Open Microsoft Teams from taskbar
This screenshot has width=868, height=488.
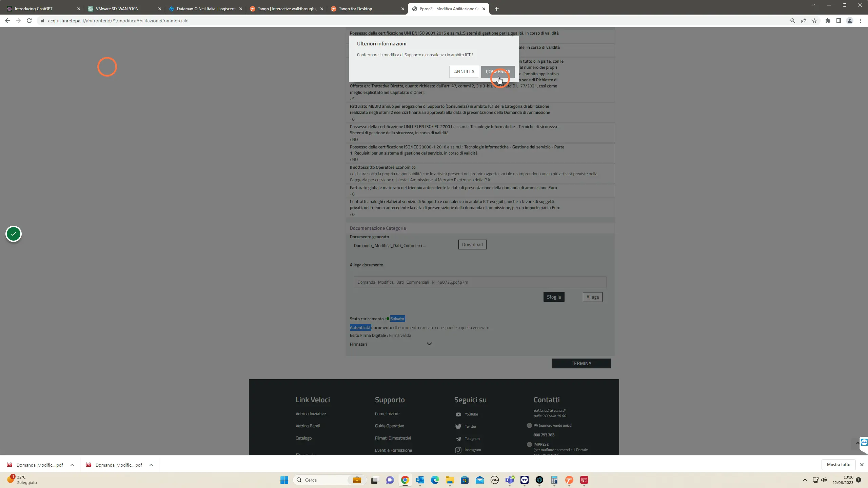click(x=510, y=480)
